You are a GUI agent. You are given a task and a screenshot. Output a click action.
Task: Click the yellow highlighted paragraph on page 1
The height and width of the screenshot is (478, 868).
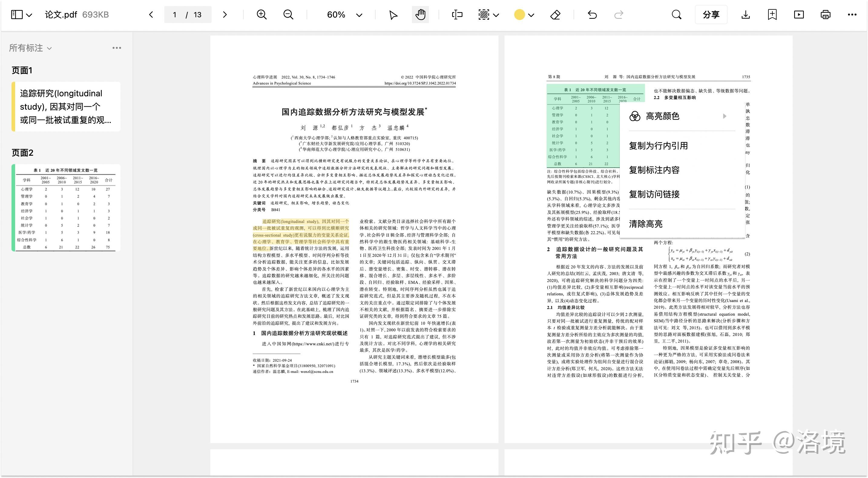(301, 235)
